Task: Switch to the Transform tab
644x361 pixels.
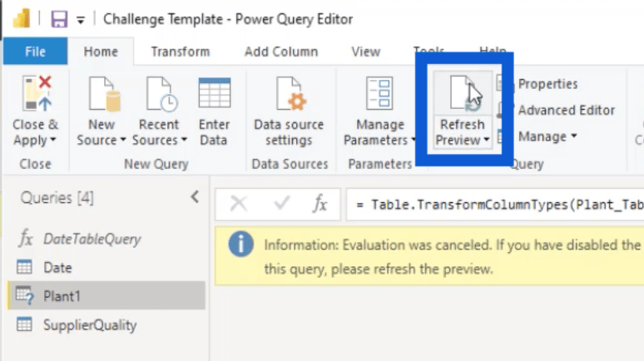Action: pos(181,52)
